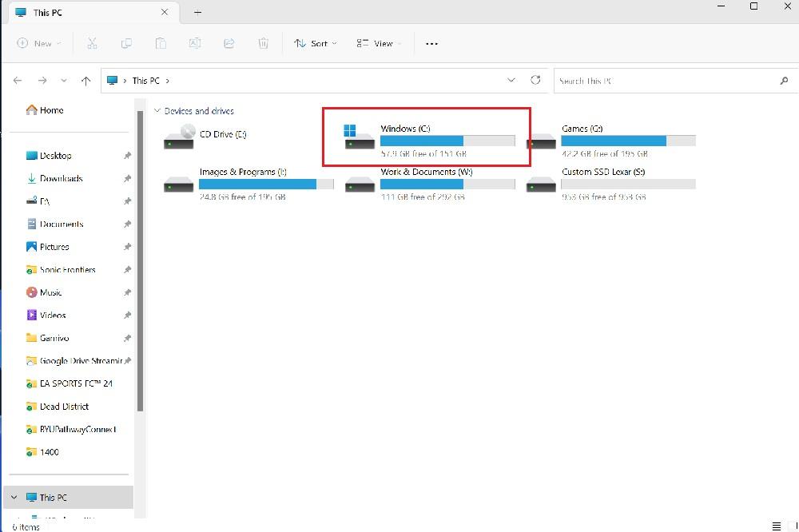This screenshot has height=532, width=799.
Task: Click the Share icon in toolbar
Action: coord(229,43)
